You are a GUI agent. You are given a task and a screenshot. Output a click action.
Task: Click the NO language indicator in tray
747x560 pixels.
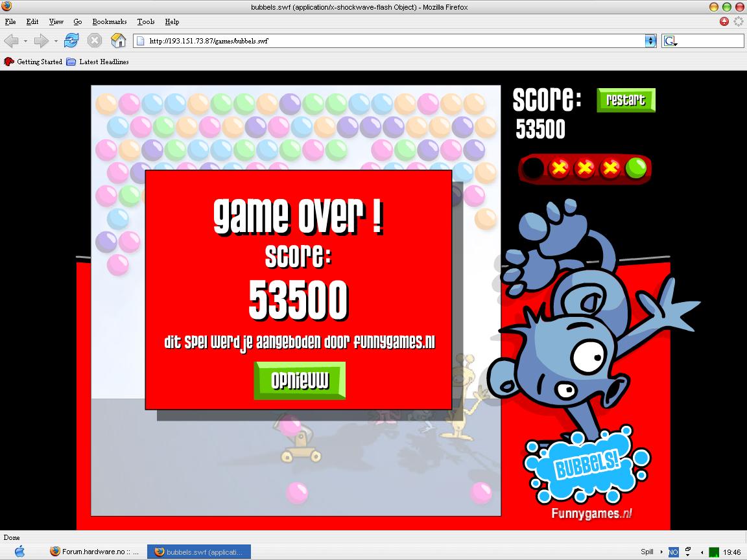pos(673,552)
